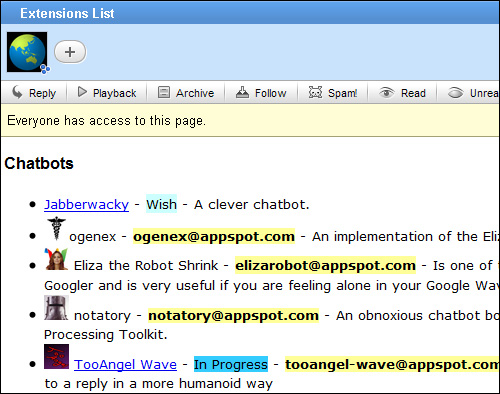Click the 'Everyone has access' notice

coord(107,121)
